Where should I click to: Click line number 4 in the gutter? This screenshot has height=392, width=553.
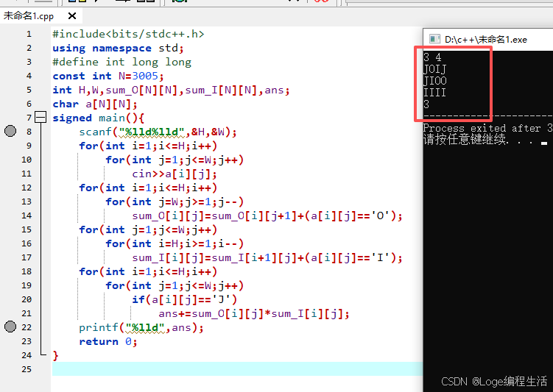(x=29, y=76)
